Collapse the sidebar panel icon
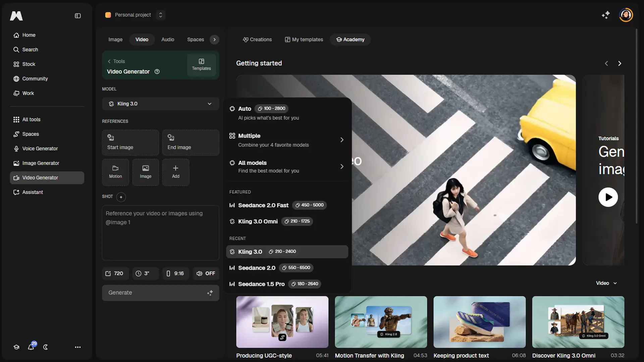Viewport: 644px width, 362px height. 77,16
